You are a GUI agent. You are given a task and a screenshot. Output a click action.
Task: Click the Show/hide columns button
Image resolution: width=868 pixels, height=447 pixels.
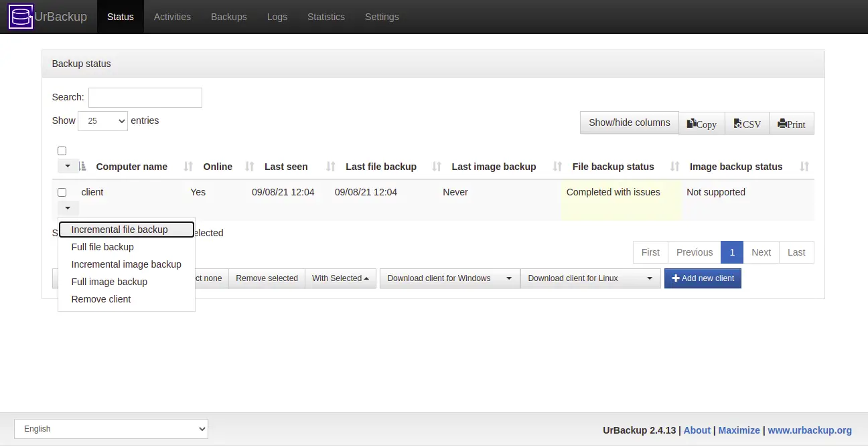click(630, 122)
